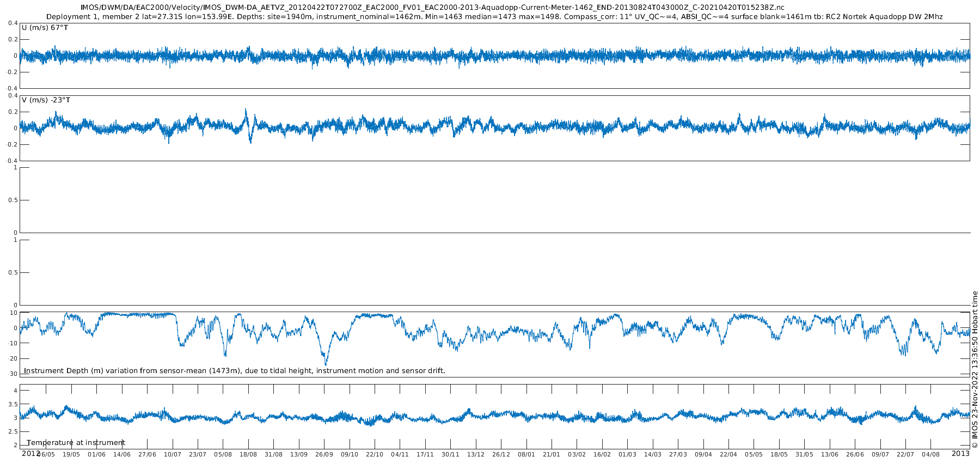The height and width of the screenshot is (463, 980).
Task: Click the '14/06' date tick label
Action: [x=122, y=454]
